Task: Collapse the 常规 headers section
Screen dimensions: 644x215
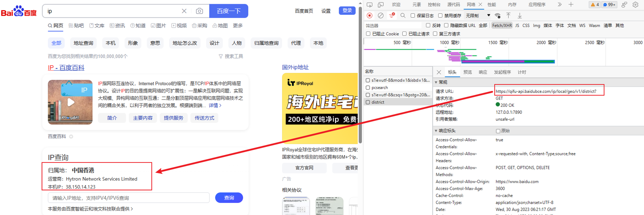Action: pyautogui.click(x=436, y=82)
